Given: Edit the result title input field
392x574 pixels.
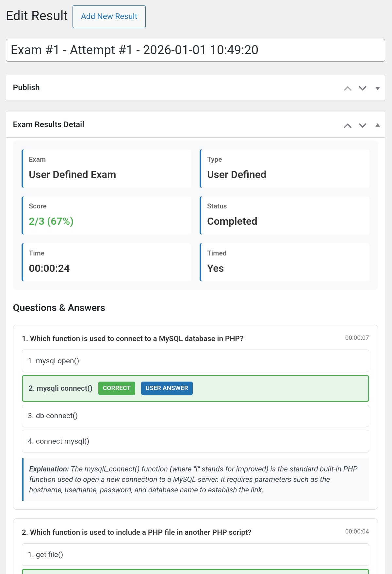Looking at the screenshot, I should [x=195, y=50].
